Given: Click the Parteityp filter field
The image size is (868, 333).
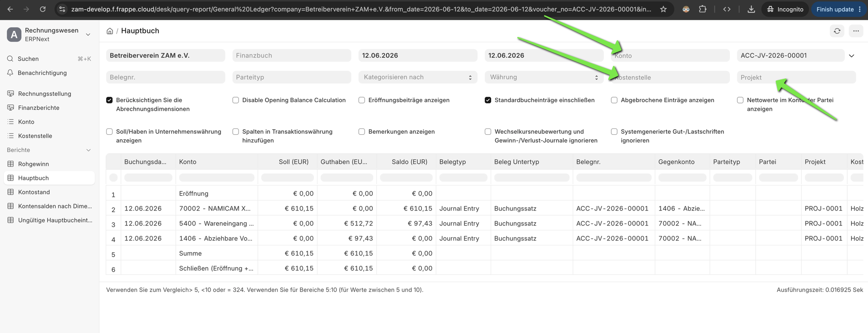Looking at the screenshot, I should pyautogui.click(x=292, y=77).
